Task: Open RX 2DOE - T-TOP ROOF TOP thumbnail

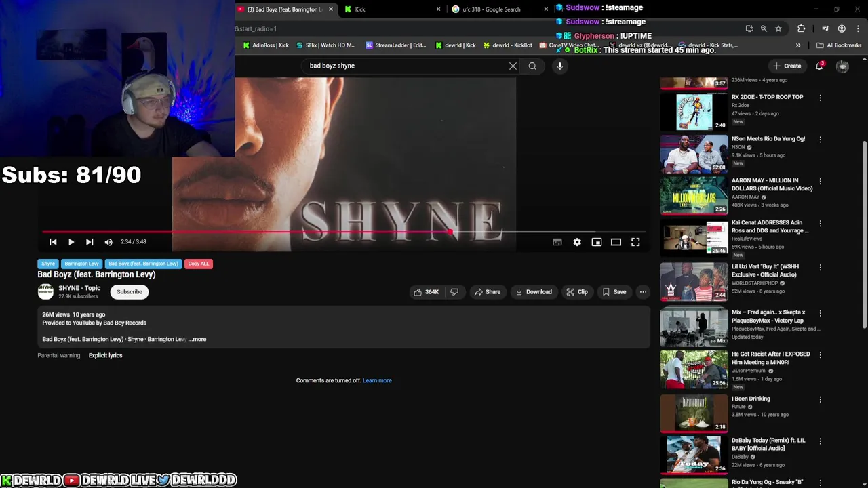Action: click(x=694, y=112)
